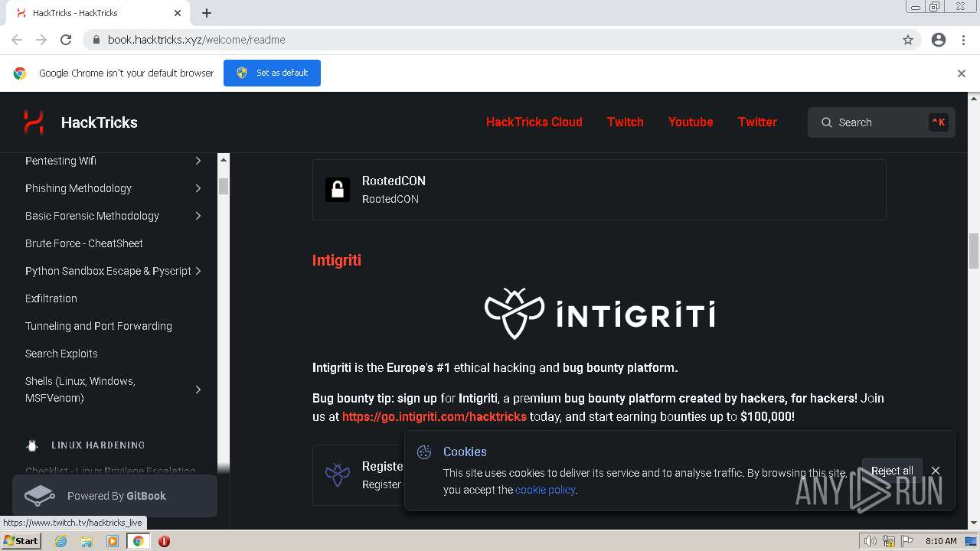Click the Intigriti logo image
Viewport: 980px width, 551px height.
tap(599, 314)
